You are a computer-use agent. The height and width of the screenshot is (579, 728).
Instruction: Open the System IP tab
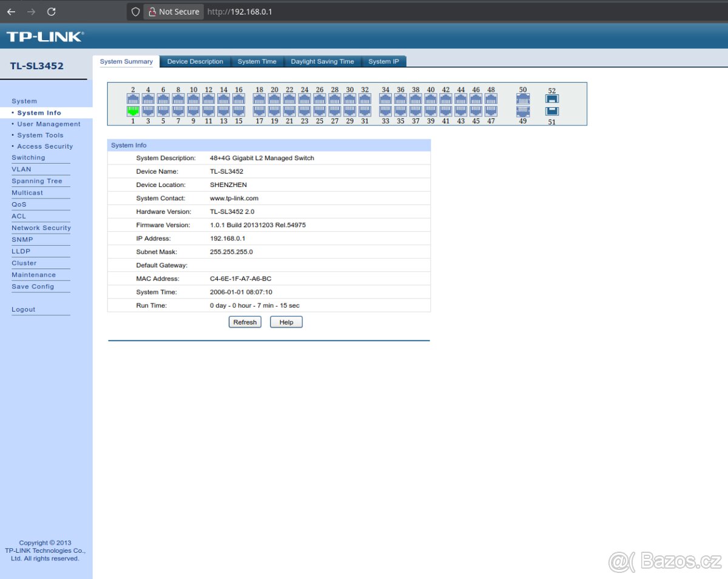coord(383,61)
